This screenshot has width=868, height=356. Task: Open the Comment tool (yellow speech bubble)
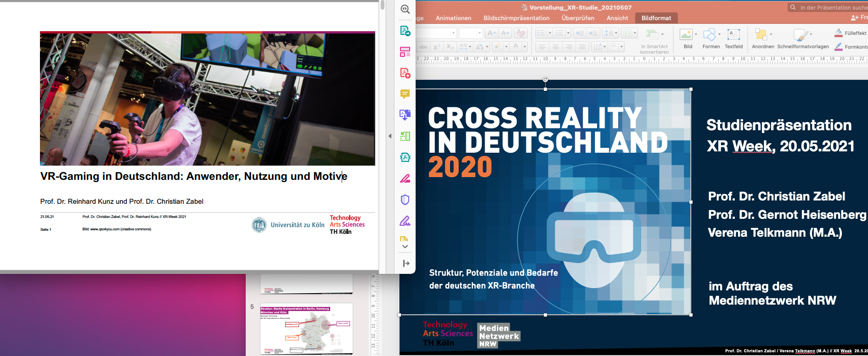(x=405, y=94)
